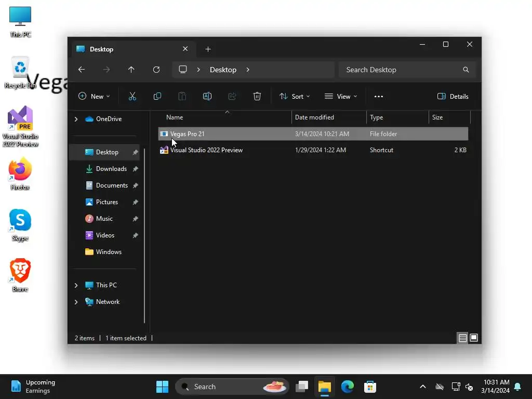Unpin Videos from Quick access
The width and height of the screenshot is (532, 399).
coord(136,235)
